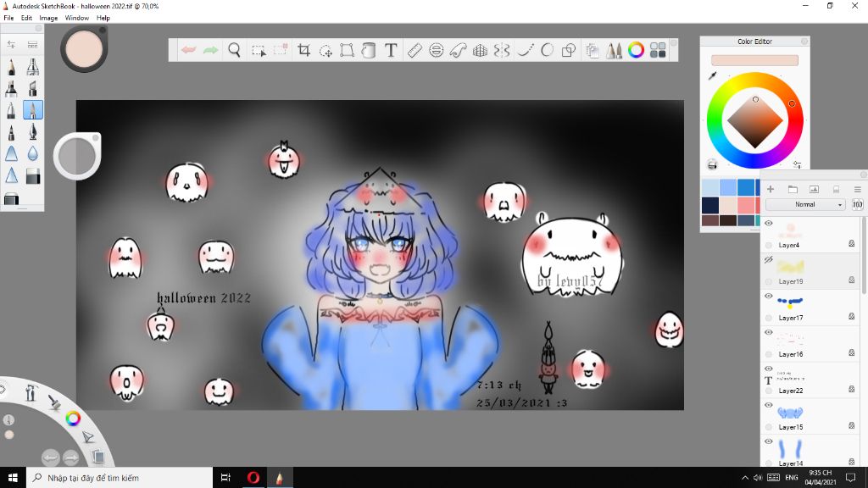868x488 pixels.
Task: Open the Normal blend mode dropdown
Action: [x=805, y=205]
